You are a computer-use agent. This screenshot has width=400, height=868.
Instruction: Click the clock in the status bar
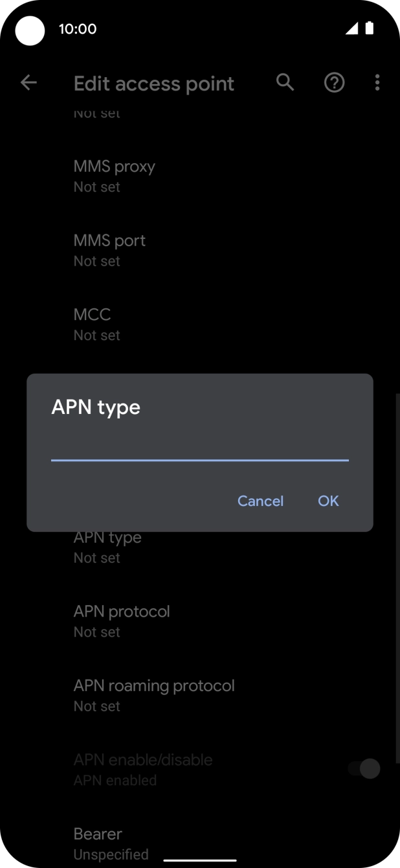78,29
